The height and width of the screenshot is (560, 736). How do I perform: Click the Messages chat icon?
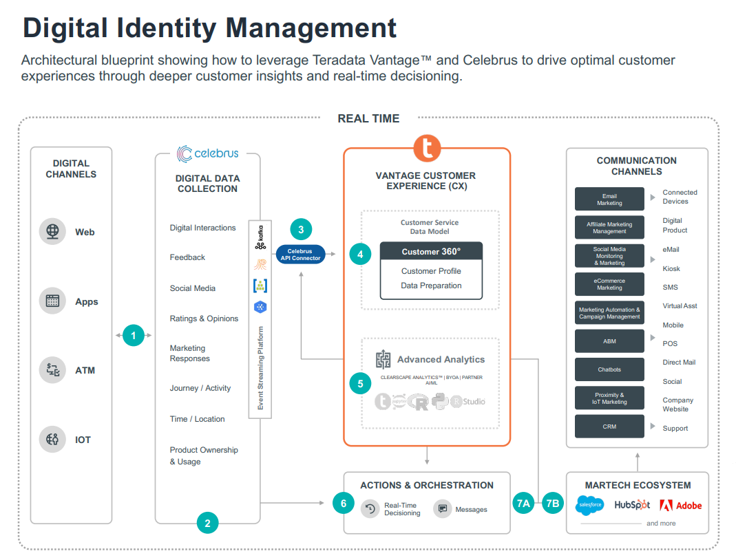(x=442, y=509)
